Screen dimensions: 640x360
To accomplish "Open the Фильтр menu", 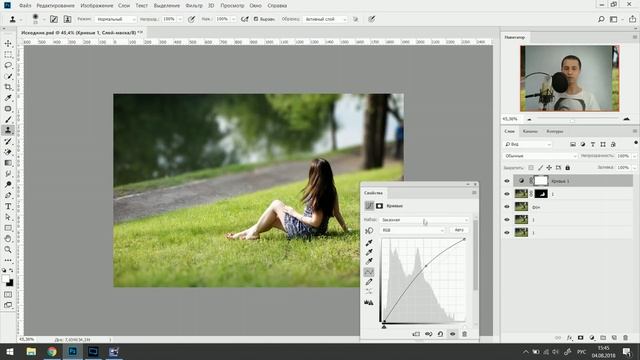I will pyautogui.click(x=193, y=6).
